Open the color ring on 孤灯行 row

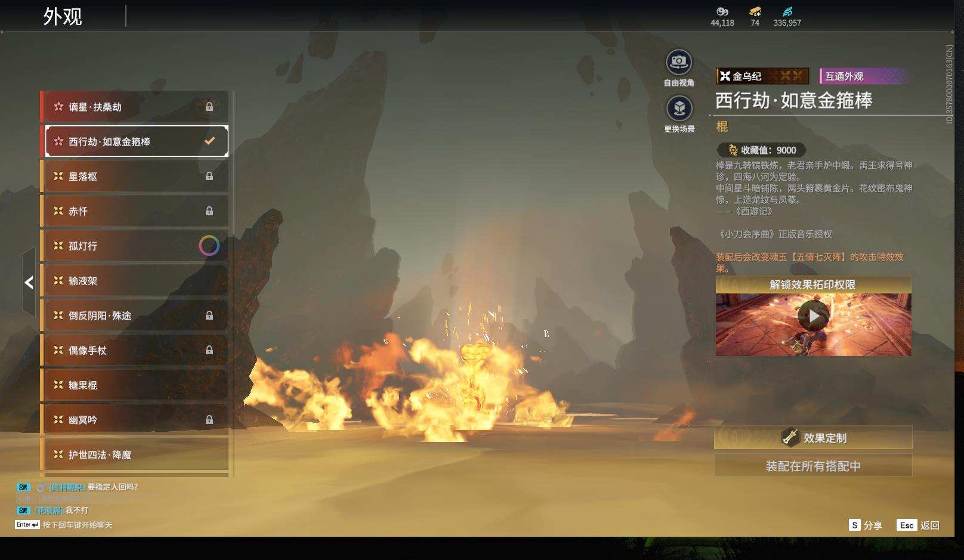(209, 246)
